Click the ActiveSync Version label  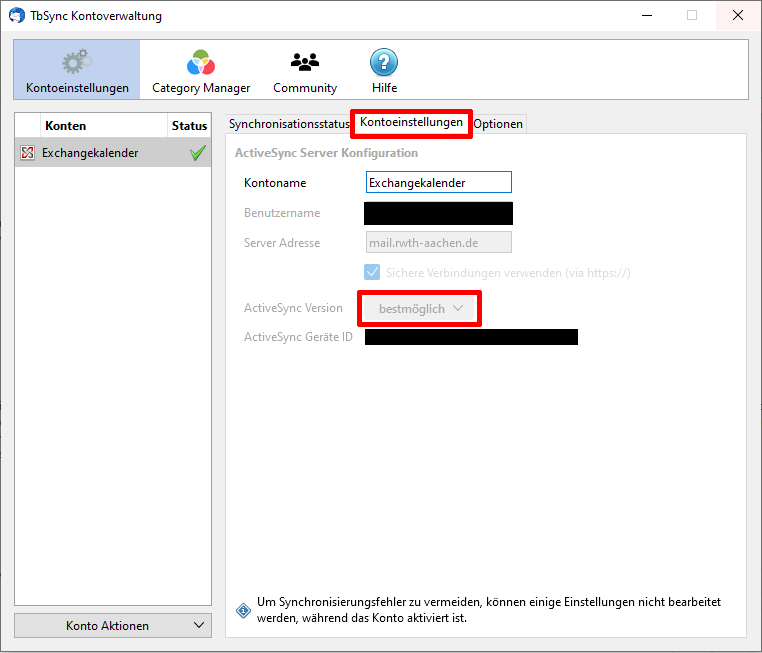coord(293,308)
